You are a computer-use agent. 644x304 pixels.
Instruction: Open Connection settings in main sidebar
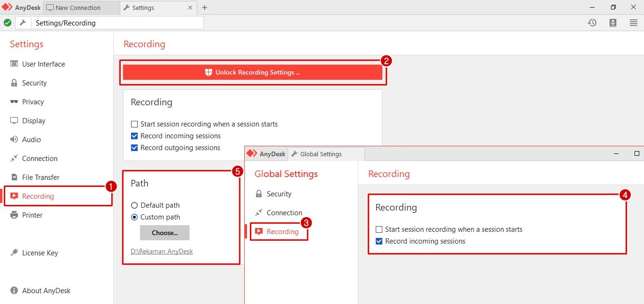40,159
